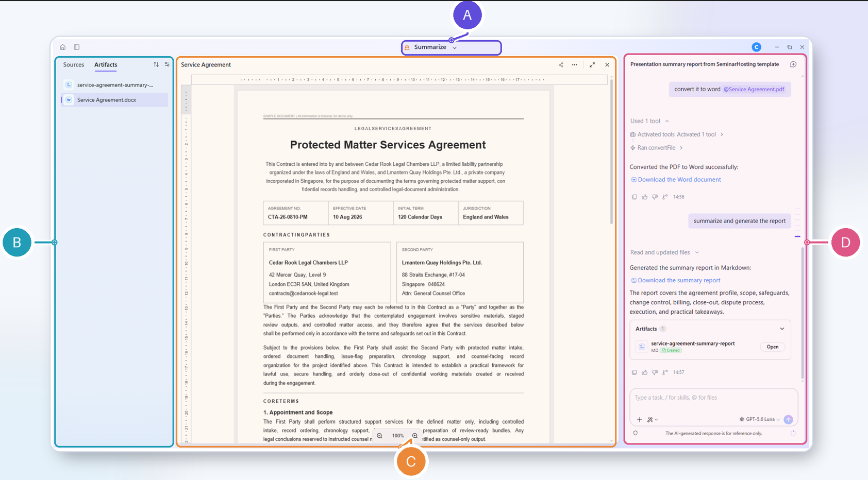
Task: Share the Service Agreement document
Action: coord(561,65)
